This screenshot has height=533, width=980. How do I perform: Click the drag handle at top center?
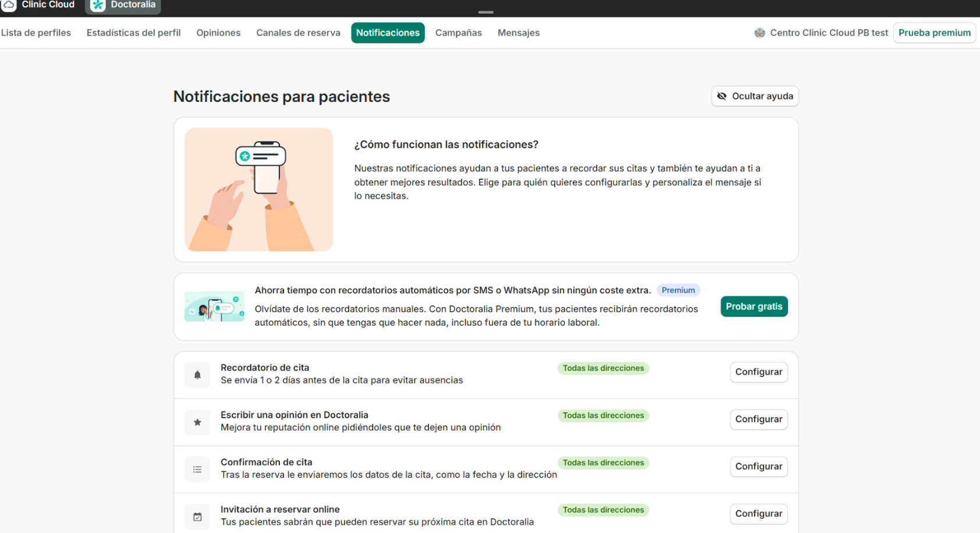(x=486, y=12)
